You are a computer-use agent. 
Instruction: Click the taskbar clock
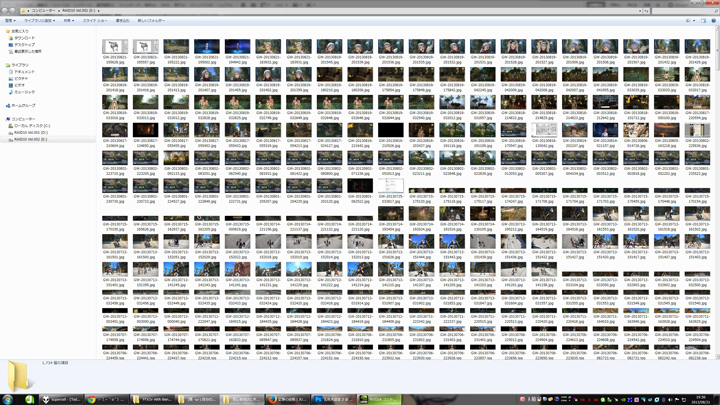(x=701, y=399)
